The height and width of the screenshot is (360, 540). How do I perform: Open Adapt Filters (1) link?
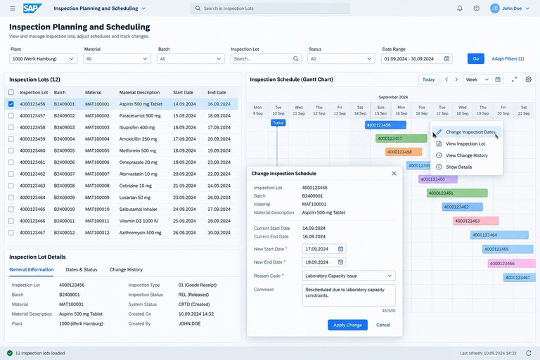[x=508, y=59]
